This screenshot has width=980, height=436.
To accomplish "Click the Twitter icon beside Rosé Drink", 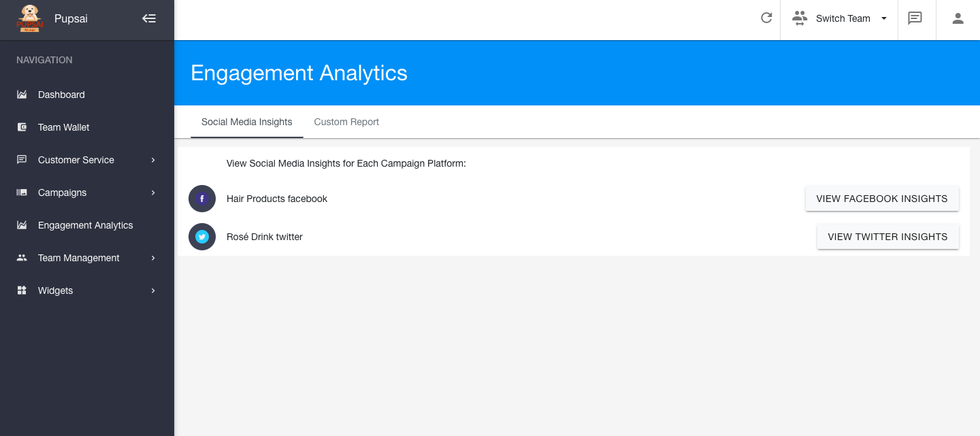I will pos(202,237).
